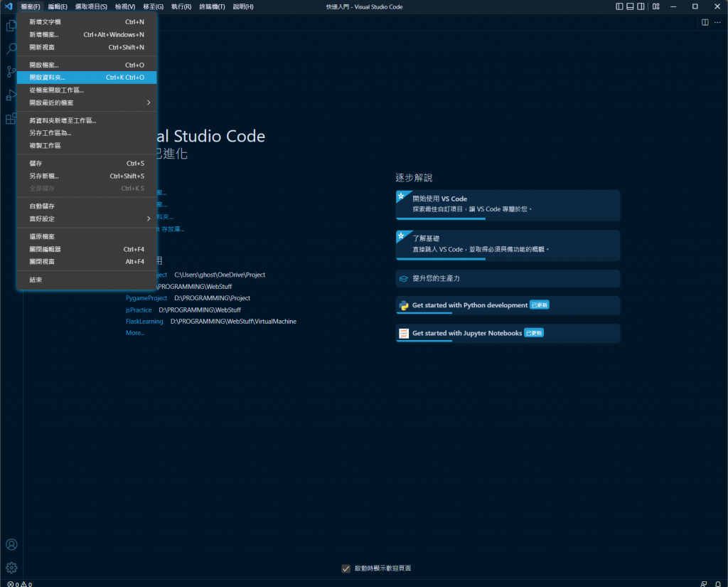This screenshot has width=728, height=587.
Task: Choose 從檔案開啟工作區... menu entry
Action: [x=87, y=90]
